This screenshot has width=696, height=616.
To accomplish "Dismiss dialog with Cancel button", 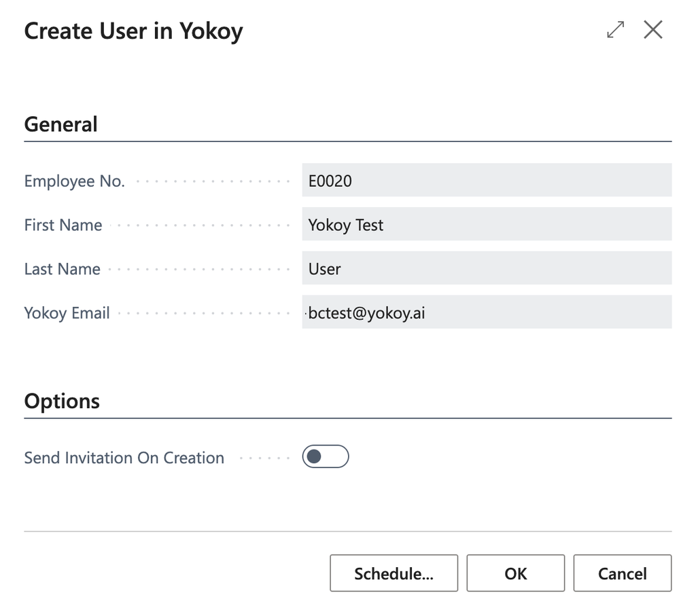I will 623,573.
